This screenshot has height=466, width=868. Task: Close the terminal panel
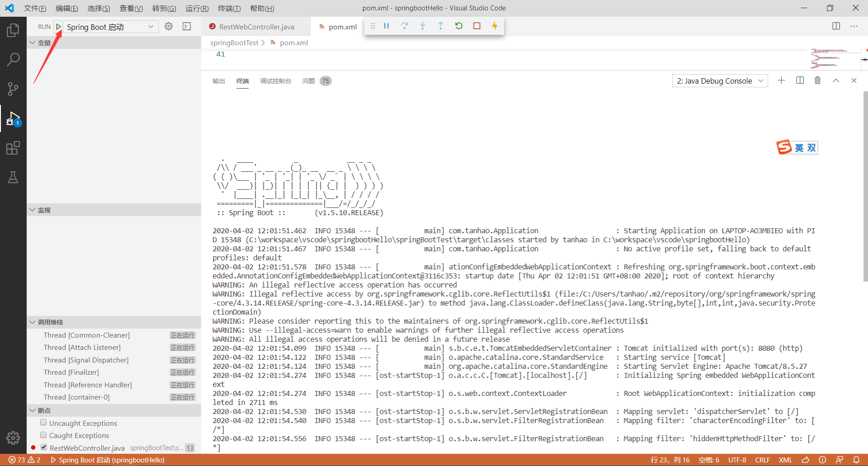[854, 80]
